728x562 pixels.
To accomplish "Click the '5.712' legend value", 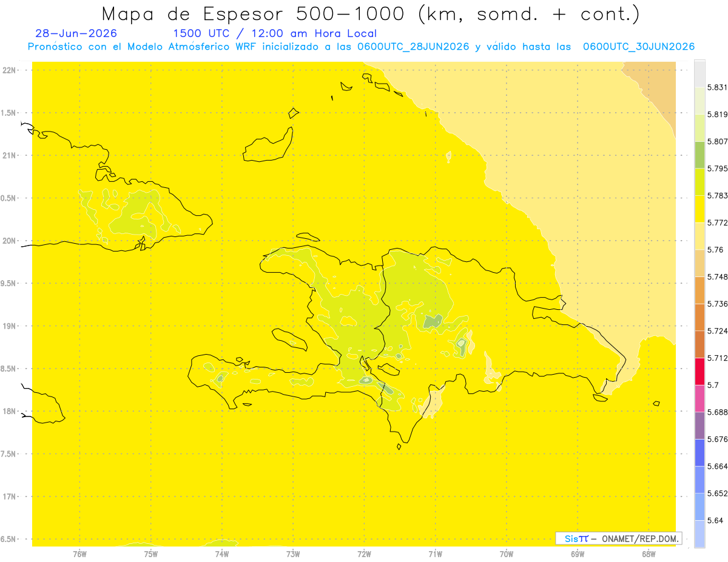I will point(717,358).
